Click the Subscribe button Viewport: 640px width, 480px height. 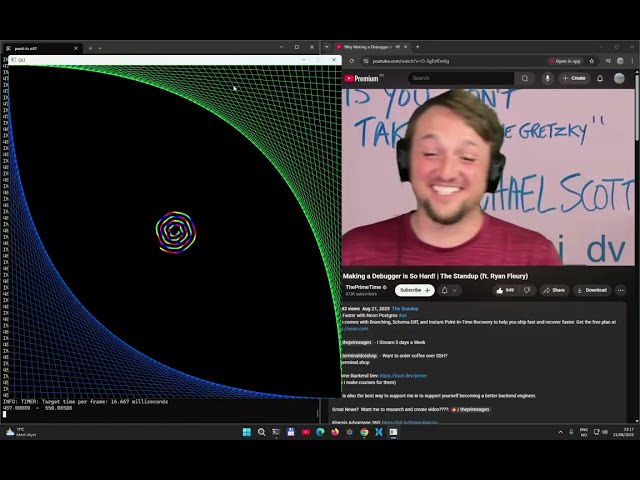click(415, 290)
